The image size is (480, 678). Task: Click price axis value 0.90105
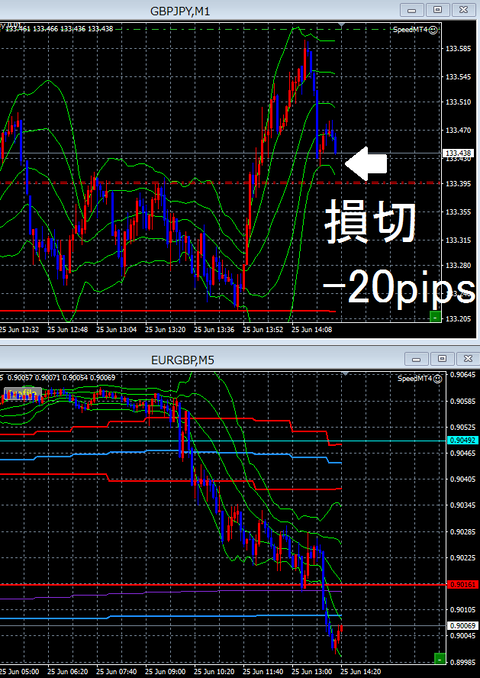point(463,610)
